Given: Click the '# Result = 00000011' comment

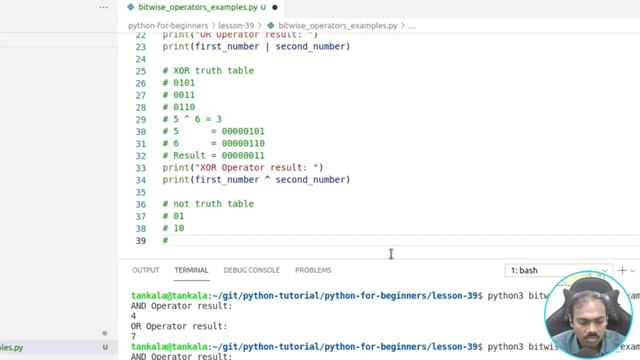Looking at the screenshot, I should click(x=213, y=156).
